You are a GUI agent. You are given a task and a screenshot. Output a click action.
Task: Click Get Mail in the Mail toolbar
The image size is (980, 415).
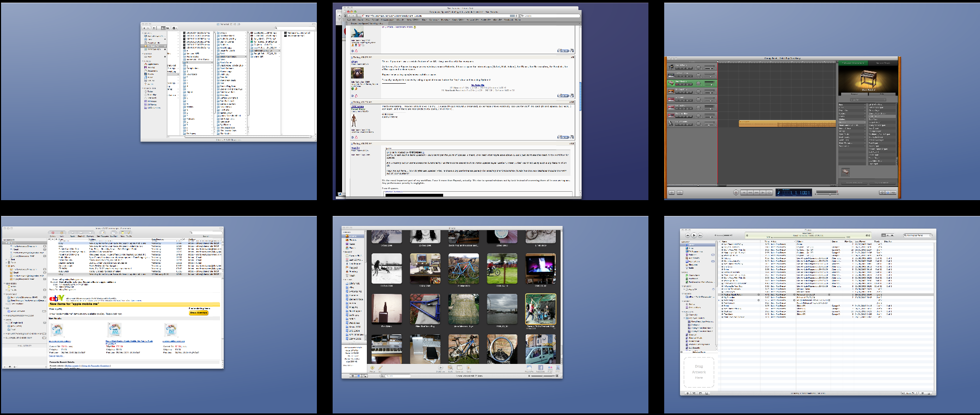tap(114, 232)
